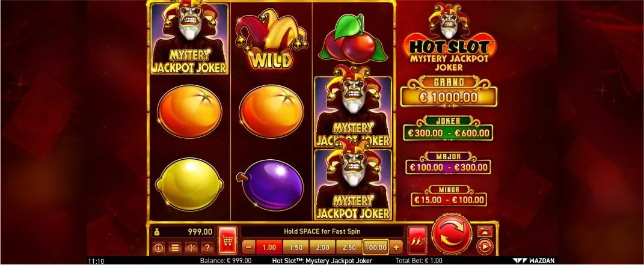
Task: Select the 1.50 bet value
Action: (296, 248)
